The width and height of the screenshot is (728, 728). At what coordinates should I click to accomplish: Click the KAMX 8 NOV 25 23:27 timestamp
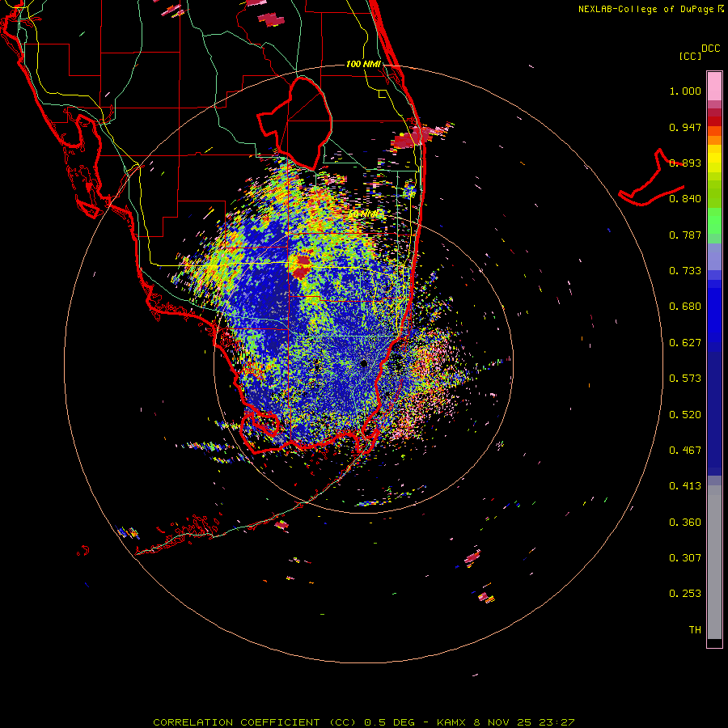(x=506, y=722)
